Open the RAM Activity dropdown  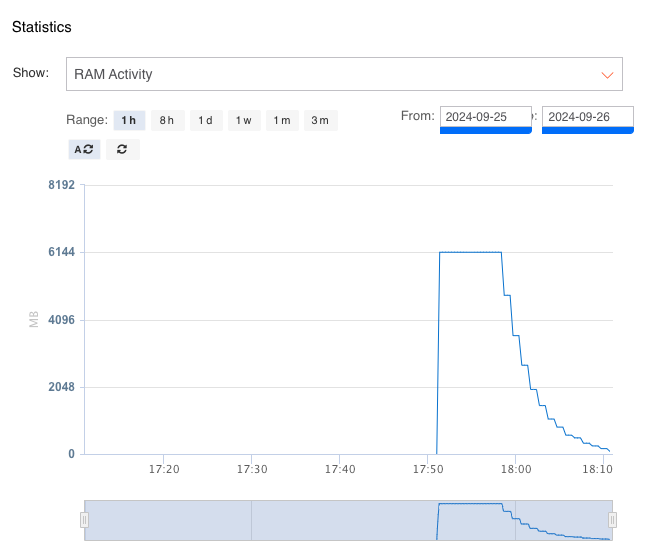(x=344, y=74)
